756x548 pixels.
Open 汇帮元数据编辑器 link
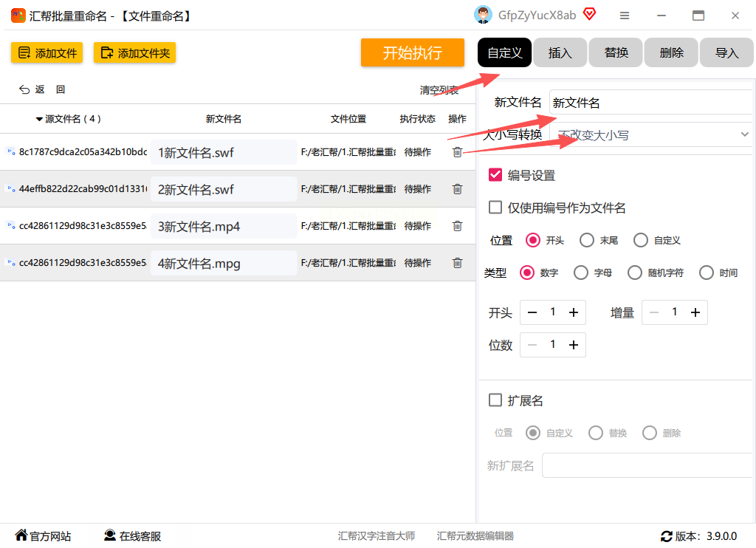click(475, 536)
